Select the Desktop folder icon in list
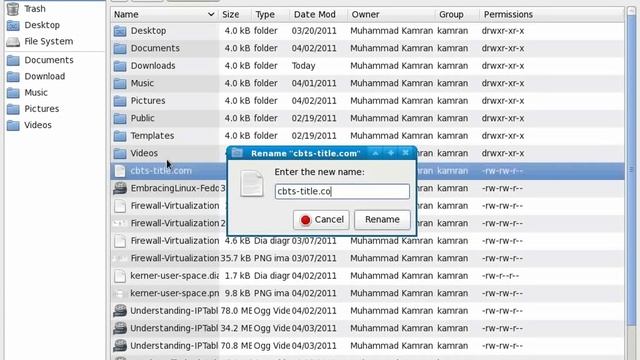Screen dimensions: 640x360 (x=120, y=31)
